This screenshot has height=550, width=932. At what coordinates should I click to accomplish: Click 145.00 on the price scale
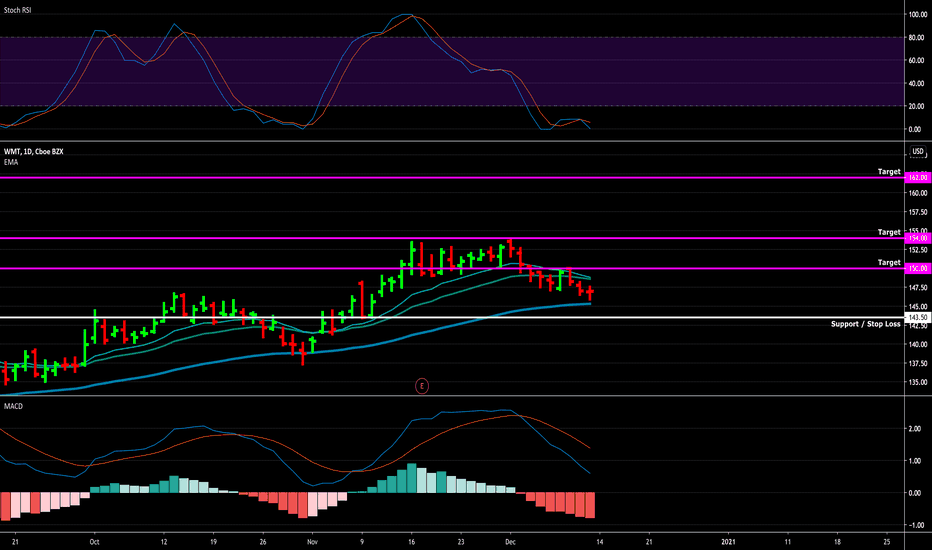coord(918,307)
